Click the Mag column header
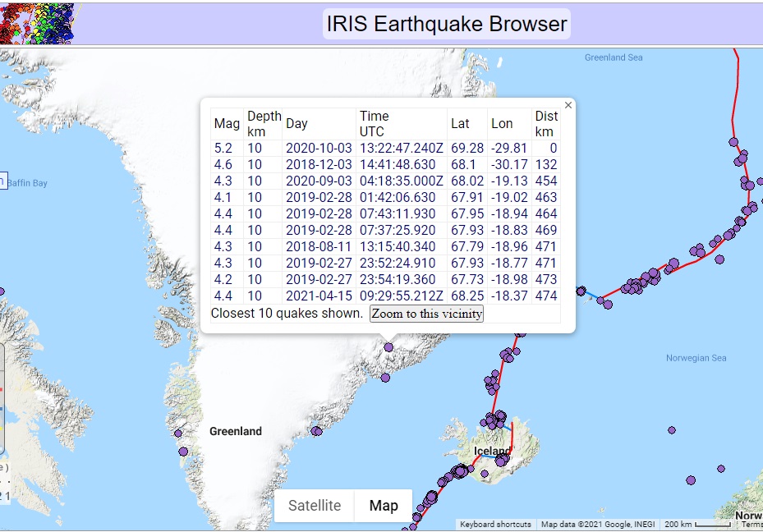This screenshot has width=763, height=532. tap(227, 123)
